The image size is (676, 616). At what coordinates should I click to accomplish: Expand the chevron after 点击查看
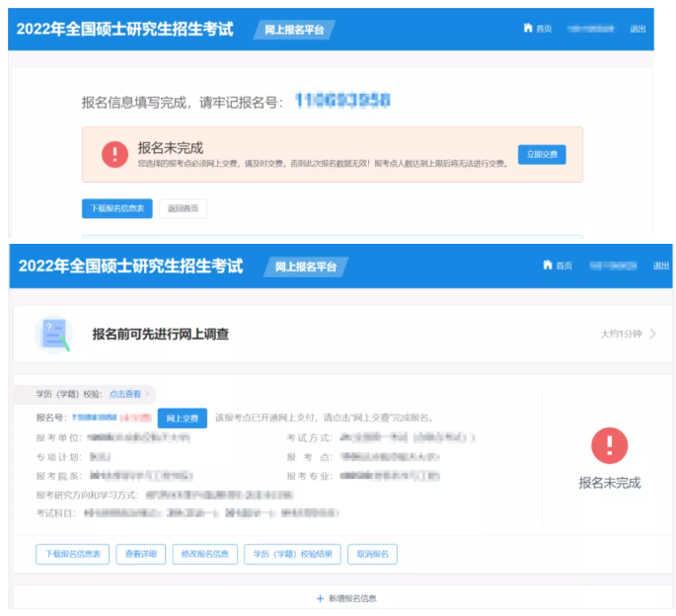tap(147, 394)
